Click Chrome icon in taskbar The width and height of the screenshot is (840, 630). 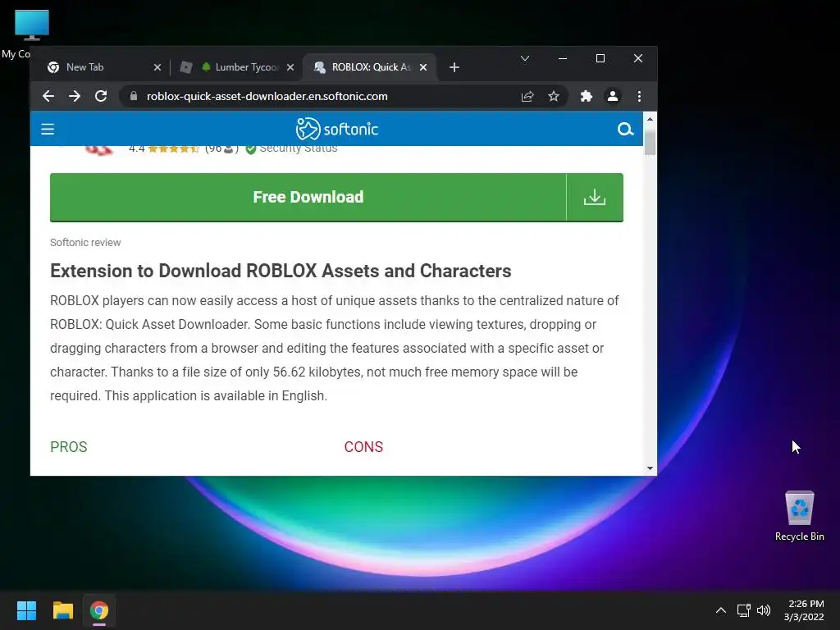[99, 610]
